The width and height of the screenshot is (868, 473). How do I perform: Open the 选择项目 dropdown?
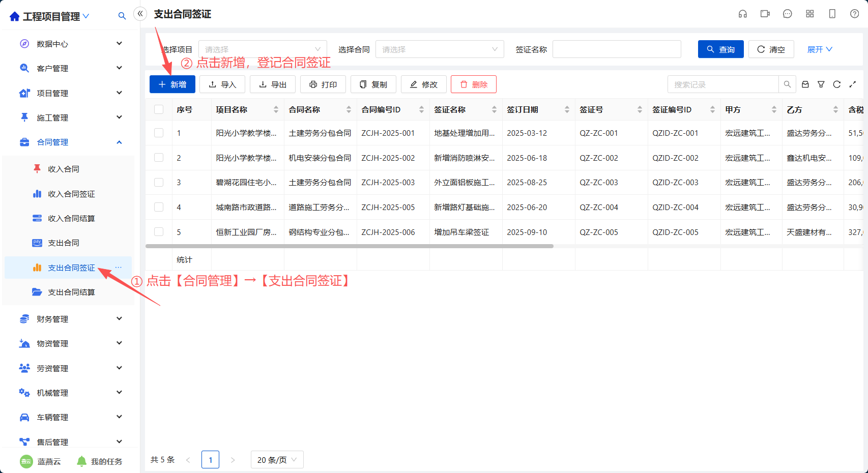pos(263,49)
